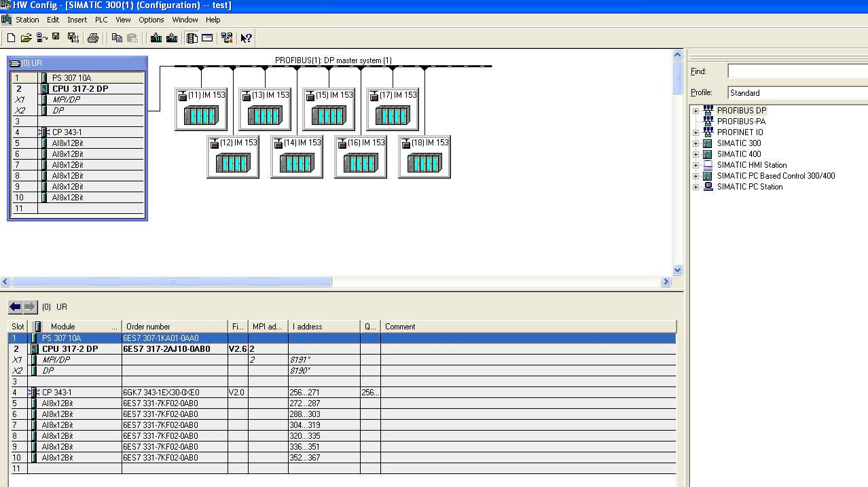Click order number 6GK7 343-1EX30-0XE0
This screenshot has width=868, height=487.
coord(162,393)
